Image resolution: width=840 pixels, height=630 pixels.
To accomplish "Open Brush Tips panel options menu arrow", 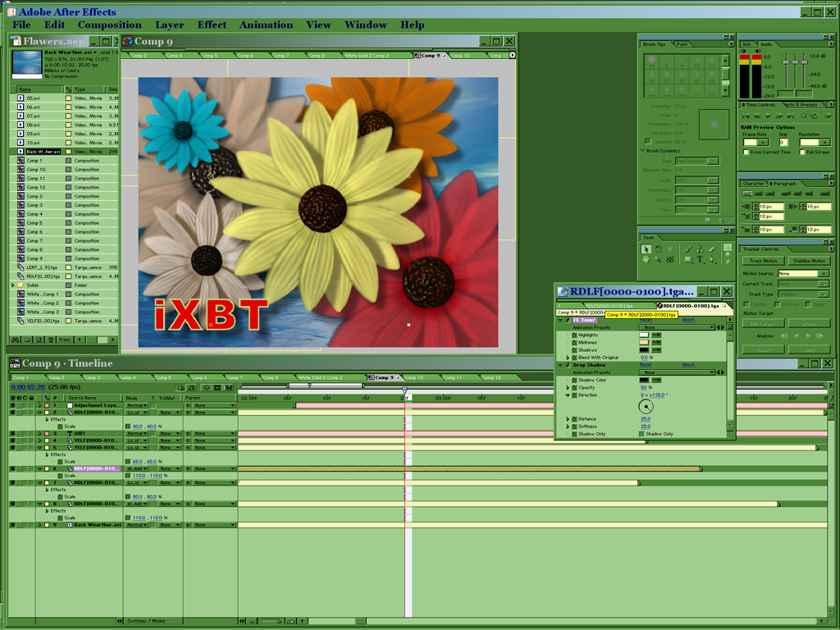I will click(x=731, y=44).
